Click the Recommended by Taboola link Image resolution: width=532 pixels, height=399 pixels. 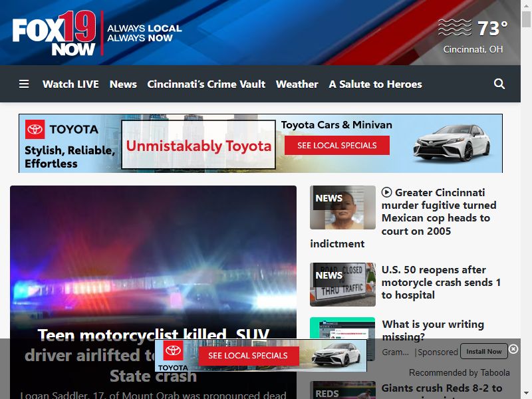460,372
